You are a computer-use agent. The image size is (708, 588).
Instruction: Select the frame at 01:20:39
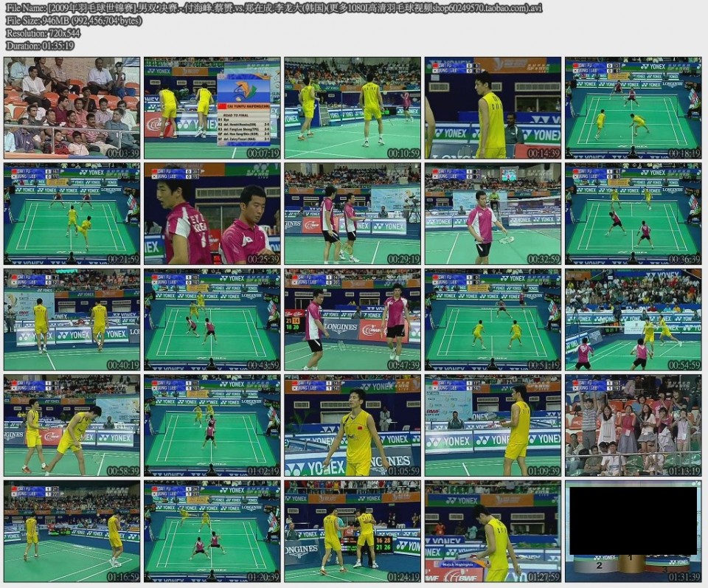[x=212, y=531]
